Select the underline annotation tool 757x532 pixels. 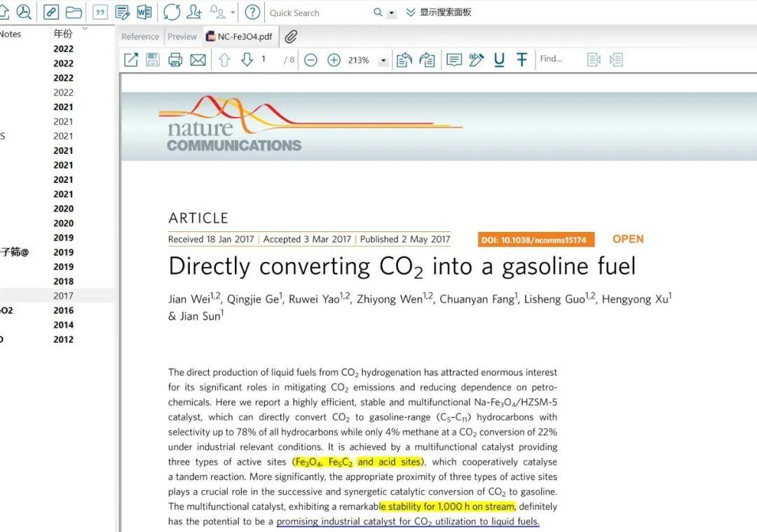coord(499,60)
